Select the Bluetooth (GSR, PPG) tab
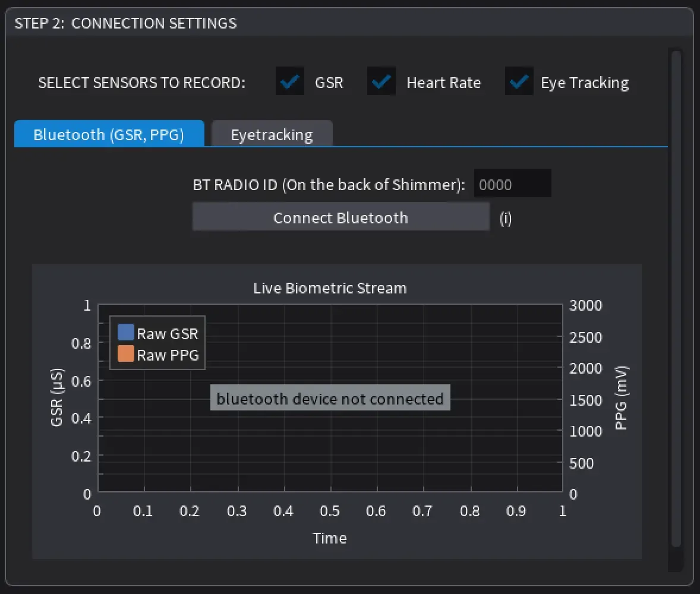This screenshot has height=594, width=700. point(109,134)
